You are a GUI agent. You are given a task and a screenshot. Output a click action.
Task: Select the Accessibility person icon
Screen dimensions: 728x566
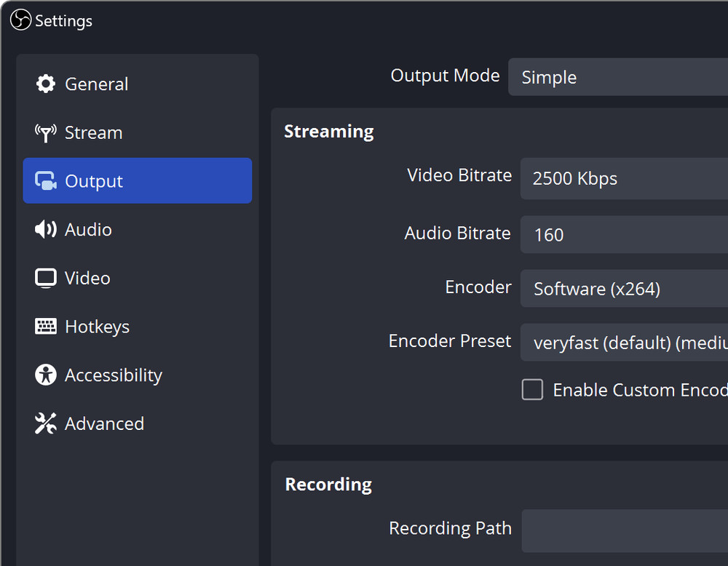pos(45,375)
